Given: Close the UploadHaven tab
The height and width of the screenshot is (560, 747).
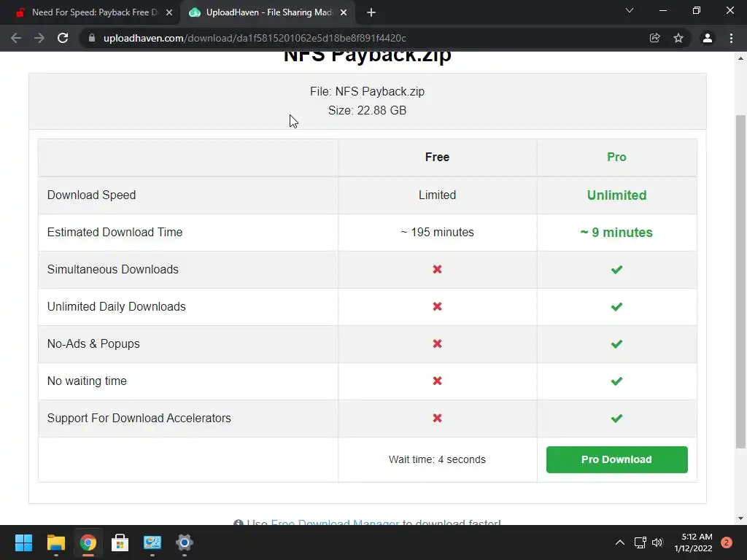Looking at the screenshot, I should pos(344,13).
